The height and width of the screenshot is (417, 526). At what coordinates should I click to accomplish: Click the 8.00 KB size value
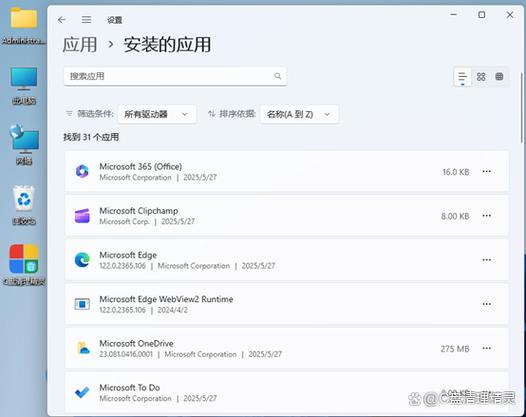(455, 216)
